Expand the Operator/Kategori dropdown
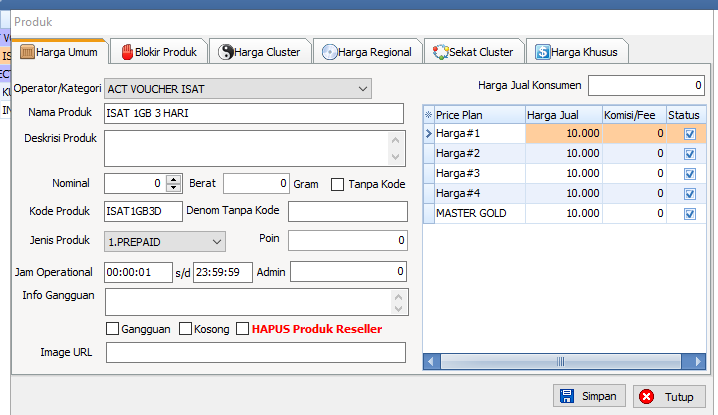The image size is (718, 415). (x=363, y=89)
